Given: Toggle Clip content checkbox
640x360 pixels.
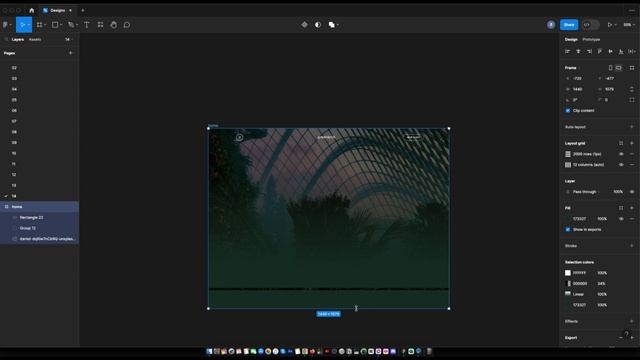Looking at the screenshot, I should (568, 111).
